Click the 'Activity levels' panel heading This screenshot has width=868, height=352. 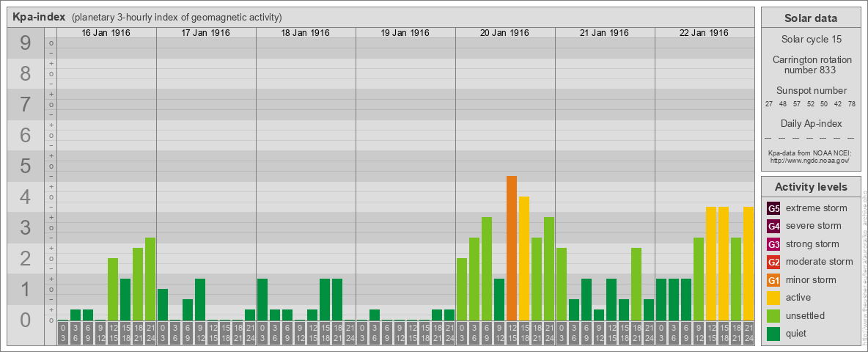click(x=811, y=187)
